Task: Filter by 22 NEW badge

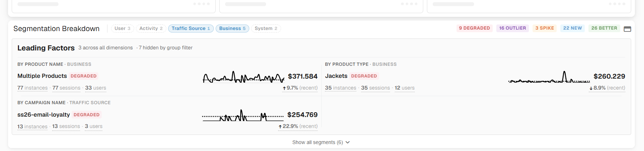Action: 572,28
